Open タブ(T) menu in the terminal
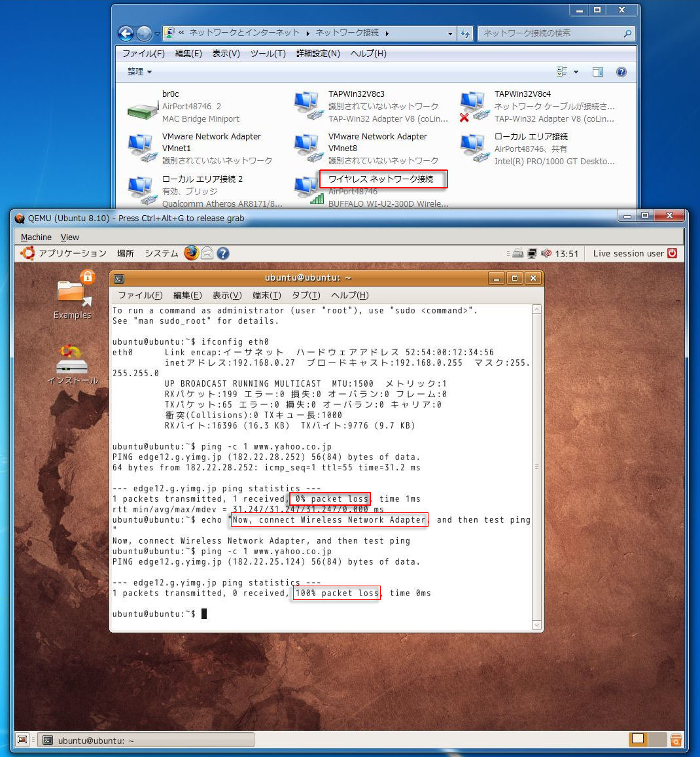Screen dimensions: 700x757 pyautogui.click(x=306, y=295)
